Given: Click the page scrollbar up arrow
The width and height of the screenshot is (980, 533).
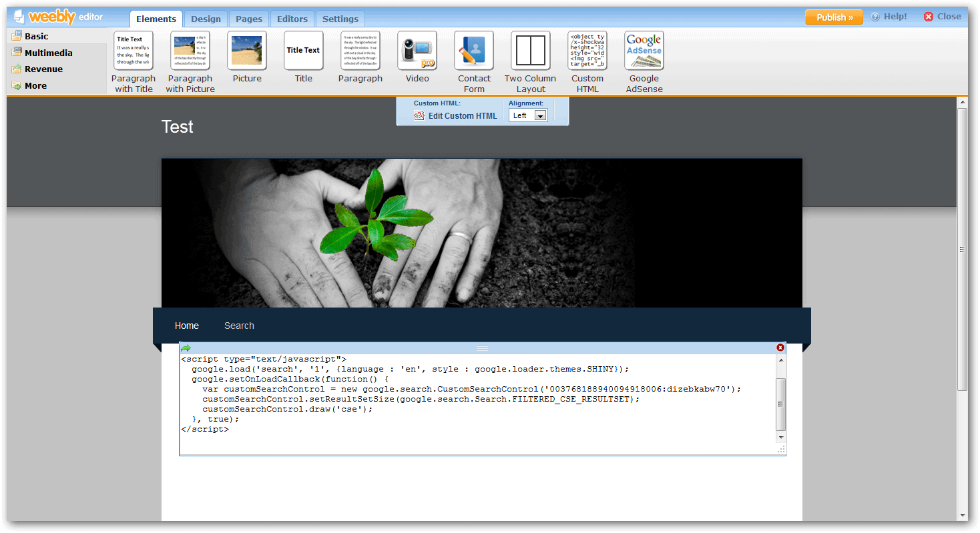Looking at the screenshot, I should tap(962, 102).
